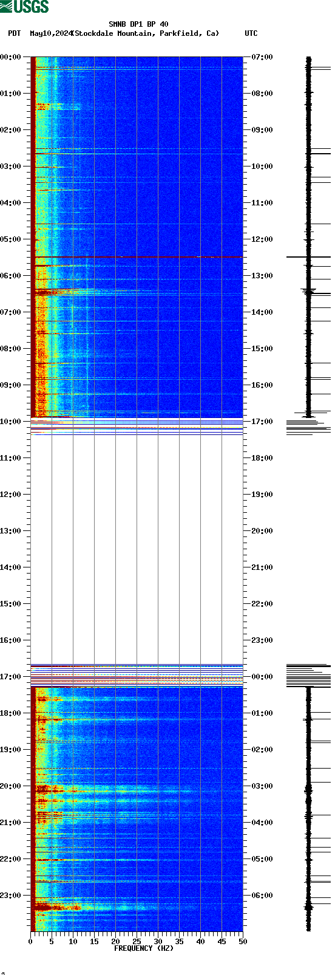Click the 11:00 tick label on UTC axis
Viewport: 335px width, 980px height.
262,203
